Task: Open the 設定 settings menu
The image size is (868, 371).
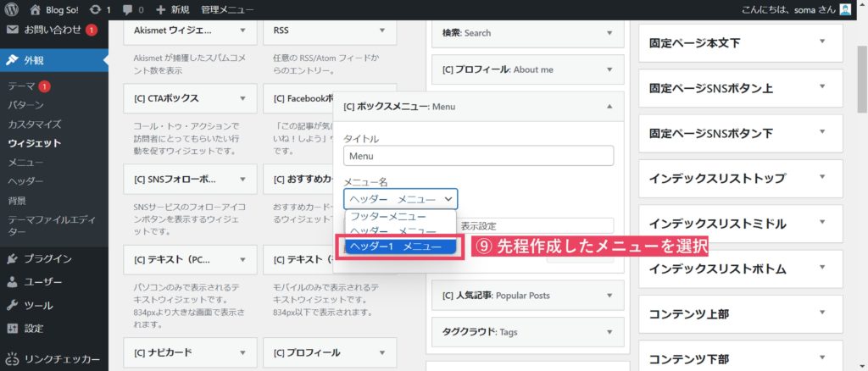Action: [33, 328]
